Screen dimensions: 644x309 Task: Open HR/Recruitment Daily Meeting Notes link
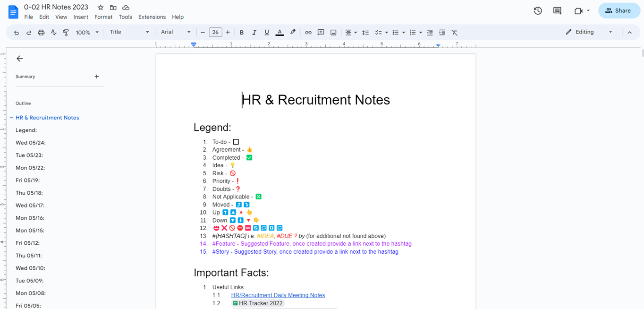278,295
